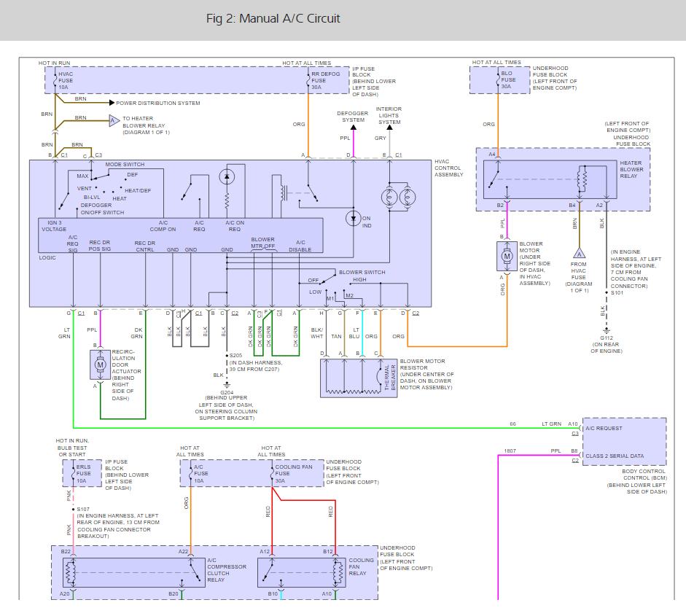Click the BLOWER MOTOR RESISTOR description

(426, 374)
